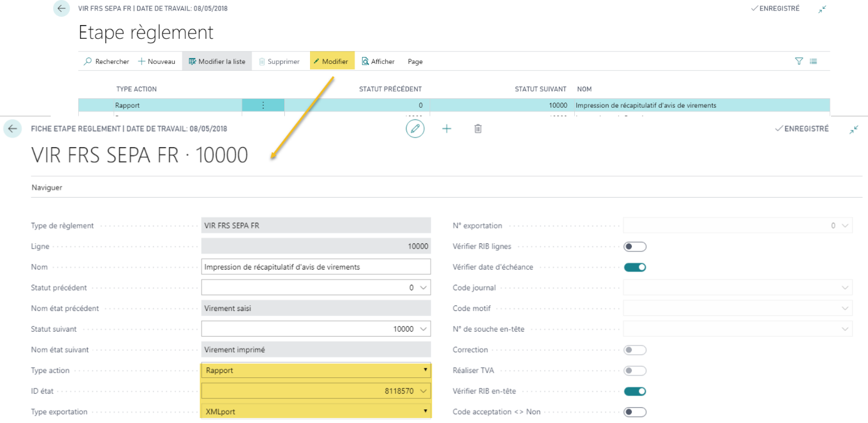Screen dimensions: 868x423
Task: Click the filter funnel icon in list toolbar
Action: 798,61
